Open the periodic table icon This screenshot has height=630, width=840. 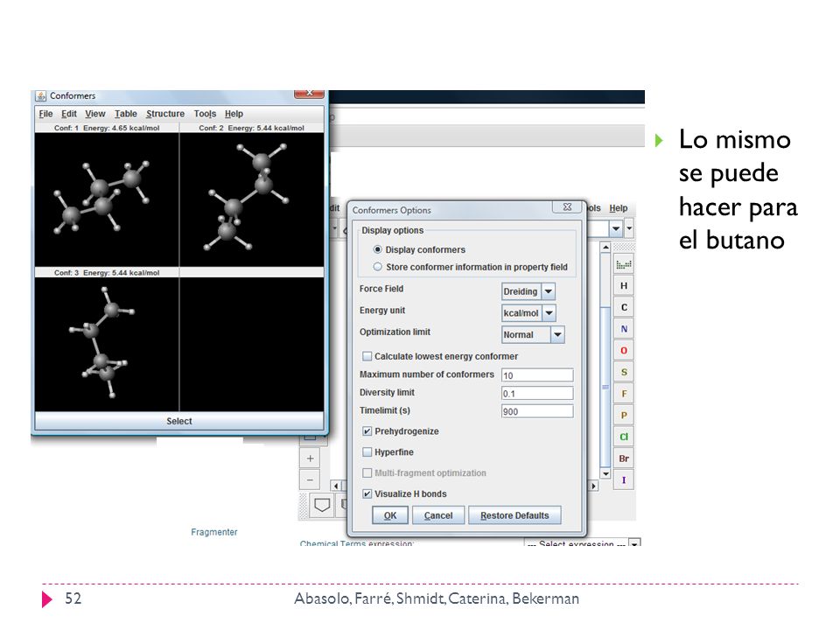(x=624, y=264)
